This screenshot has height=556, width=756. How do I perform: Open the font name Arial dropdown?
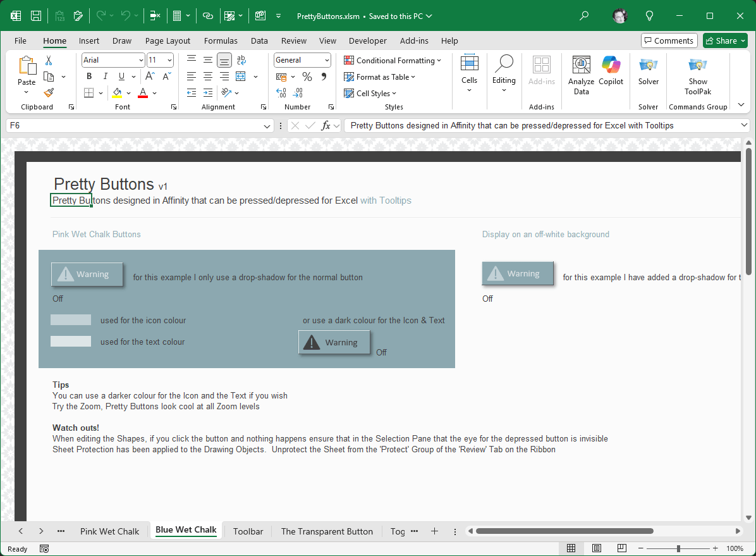tap(141, 60)
